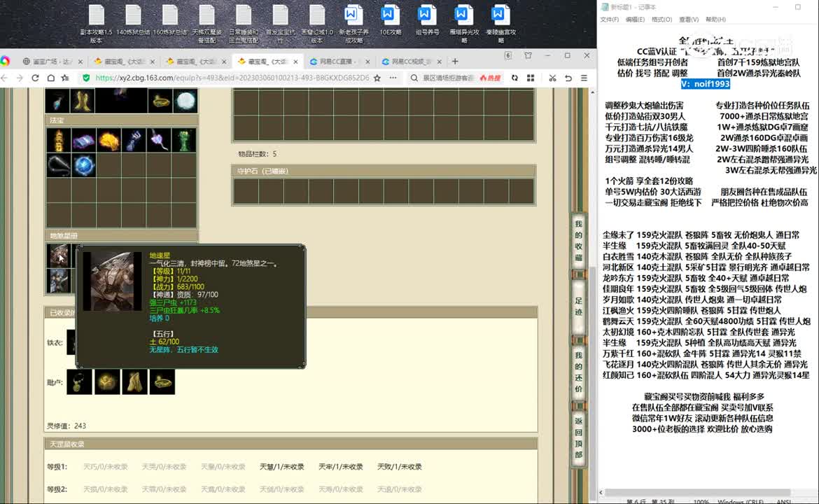819x504 pixels.
Task: Click the browser Forward arrow
Action: point(20,78)
